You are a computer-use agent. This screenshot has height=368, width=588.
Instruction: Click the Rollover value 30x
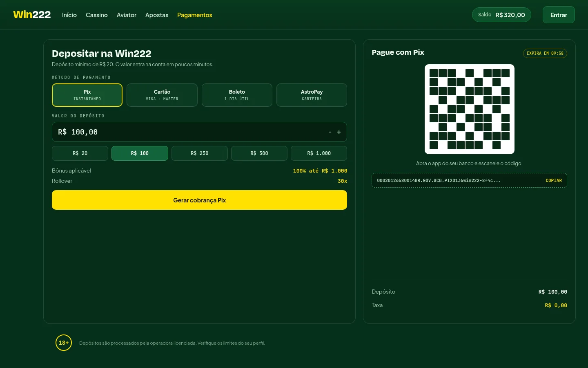[x=343, y=181]
